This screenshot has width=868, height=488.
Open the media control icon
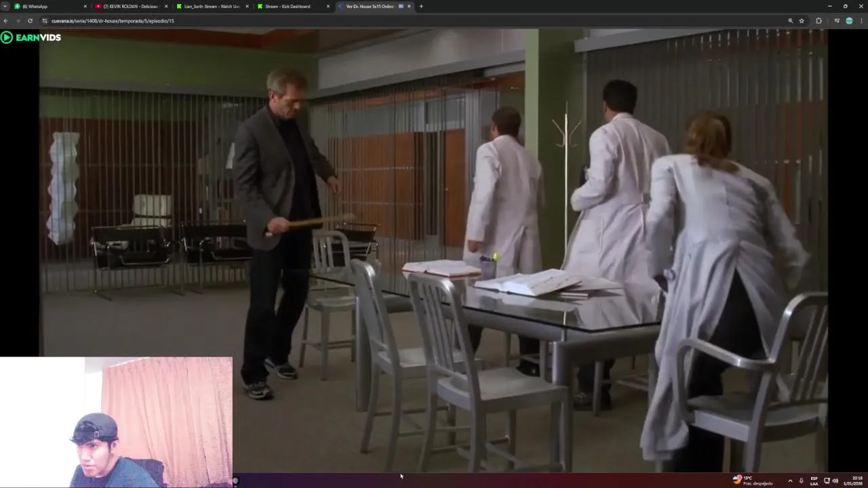click(837, 21)
